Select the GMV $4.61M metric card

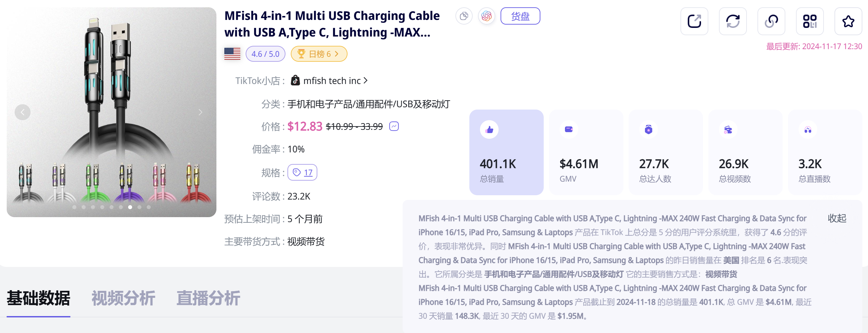pyautogui.click(x=586, y=152)
